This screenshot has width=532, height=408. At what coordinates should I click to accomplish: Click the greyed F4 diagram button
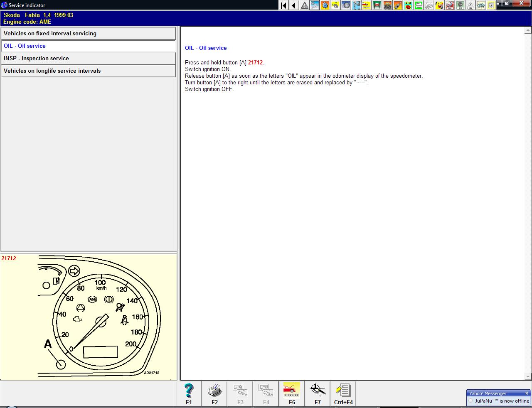(x=266, y=393)
